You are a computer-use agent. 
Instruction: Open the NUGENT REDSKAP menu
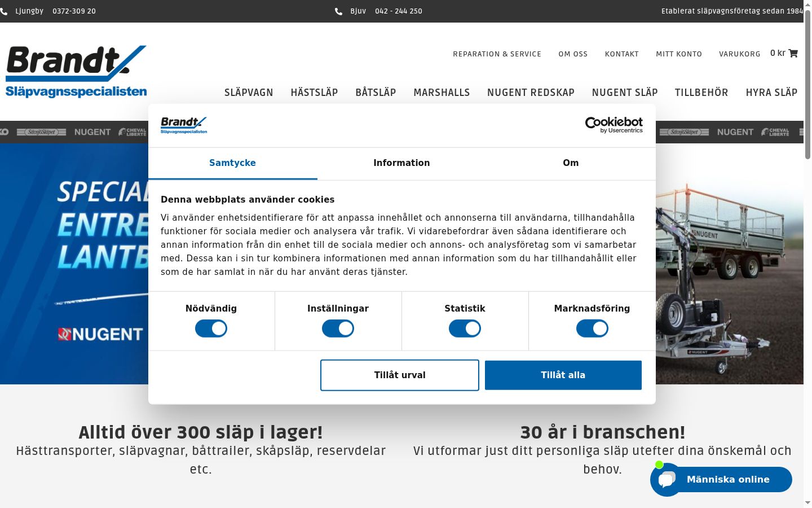[531, 93]
